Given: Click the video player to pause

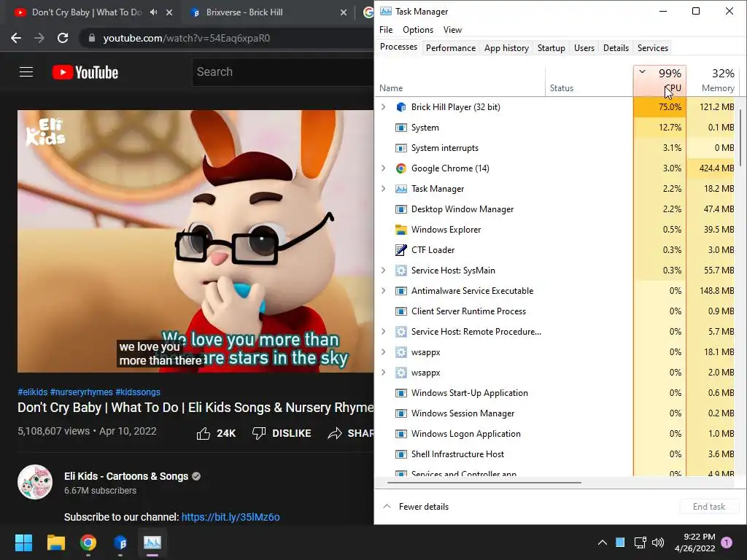Looking at the screenshot, I should (196, 241).
